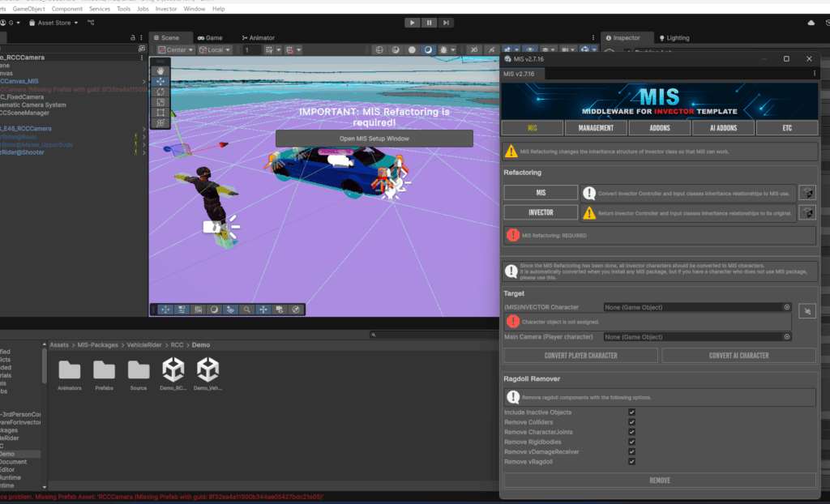Open the Local handle rotation dropdown
The image size is (830, 504).
pos(214,50)
